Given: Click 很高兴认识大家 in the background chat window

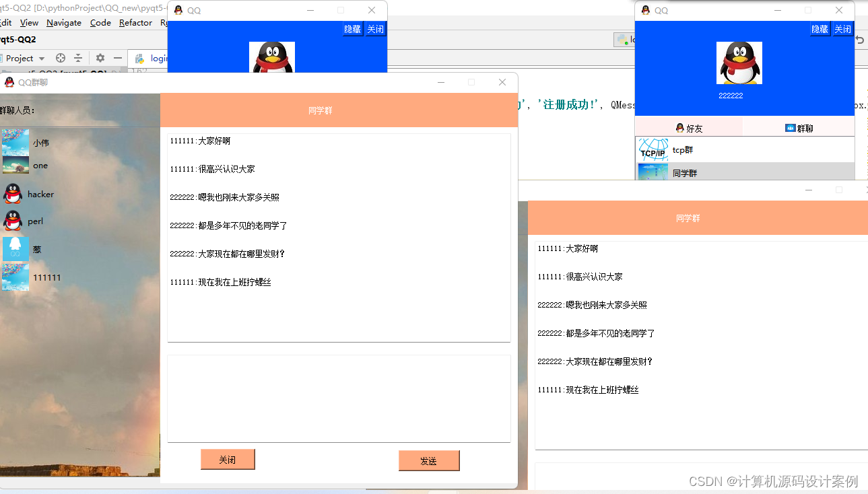Looking at the screenshot, I should pyautogui.click(x=594, y=277).
